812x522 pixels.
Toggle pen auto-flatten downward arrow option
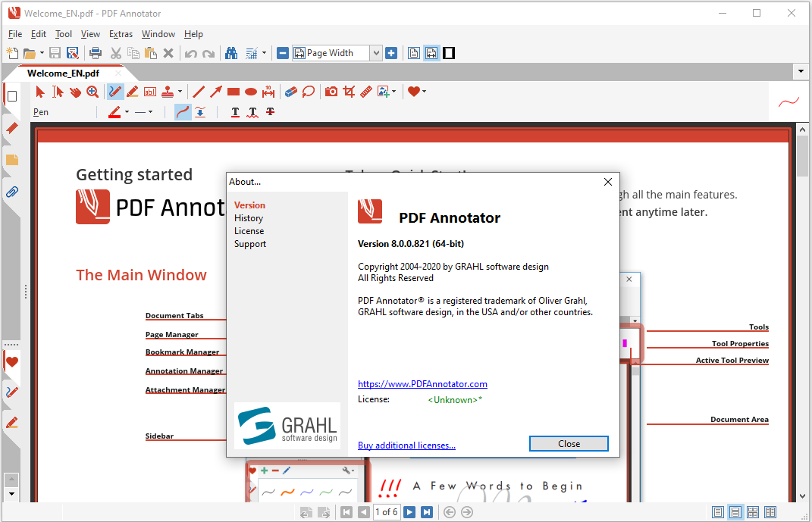[x=200, y=111]
